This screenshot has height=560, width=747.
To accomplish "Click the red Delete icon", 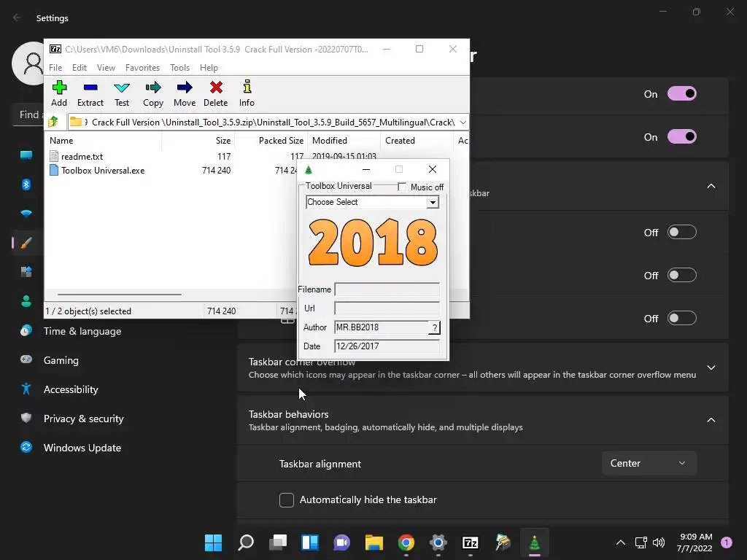I will [216, 93].
